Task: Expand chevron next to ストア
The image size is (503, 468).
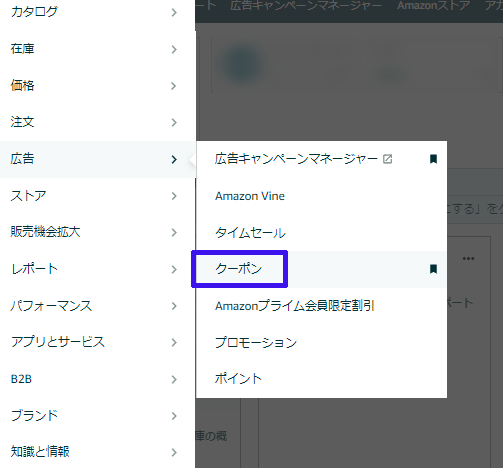Action: [x=174, y=196]
